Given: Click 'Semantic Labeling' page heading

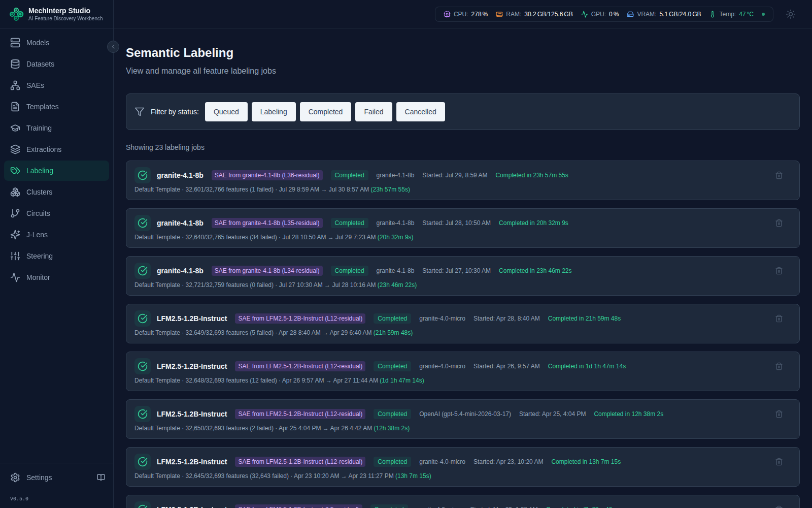Looking at the screenshot, I should [x=180, y=53].
